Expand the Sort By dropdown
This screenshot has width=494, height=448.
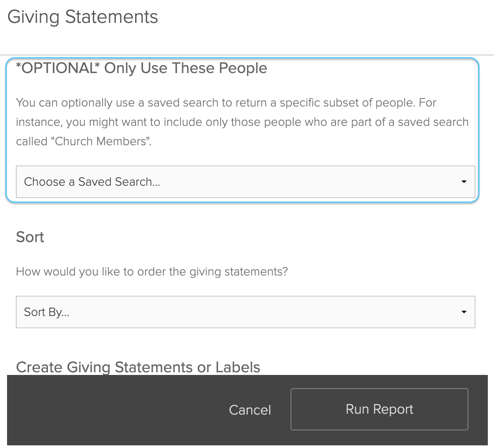pos(246,312)
